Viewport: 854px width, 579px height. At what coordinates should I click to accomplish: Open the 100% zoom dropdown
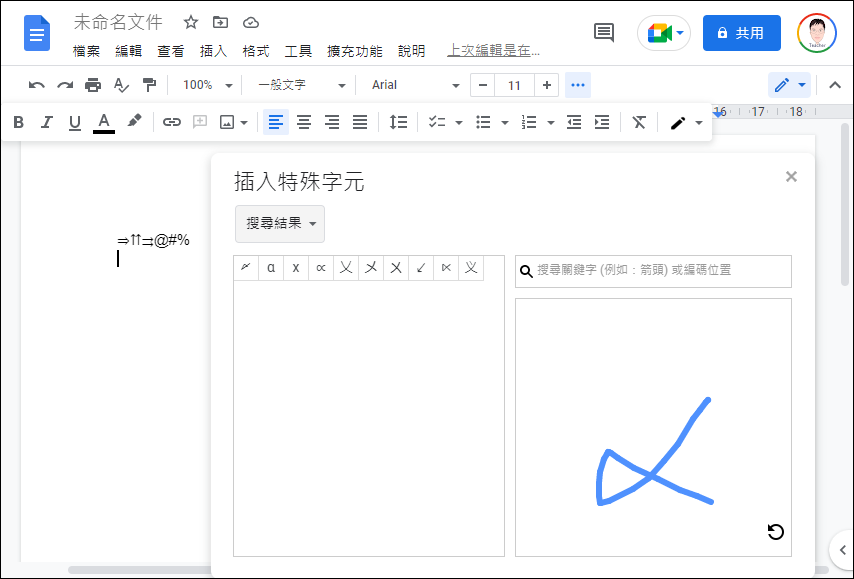pos(207,85)
